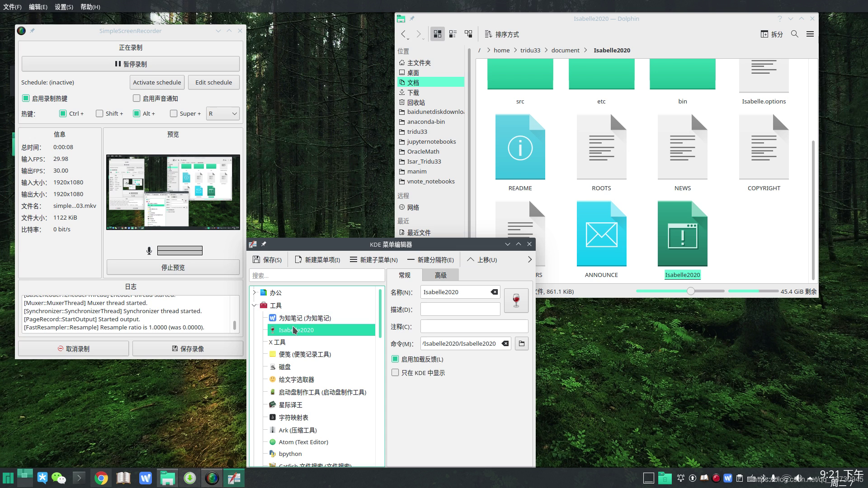Go back with Dolphin's back arrow
Screen dimensions: 868x488
404,34
